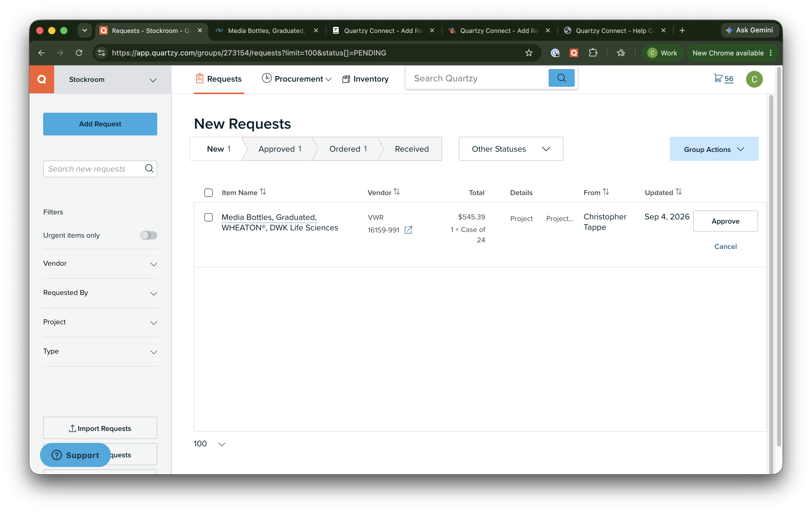
Task: Click Christopher Tappe in the From column
Action: pyautogui.click(x=605, y=222)
